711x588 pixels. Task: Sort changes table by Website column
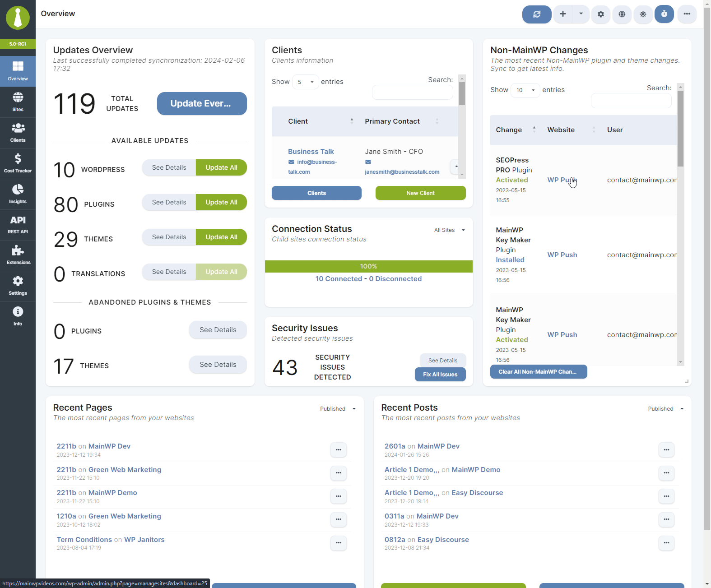572,130
